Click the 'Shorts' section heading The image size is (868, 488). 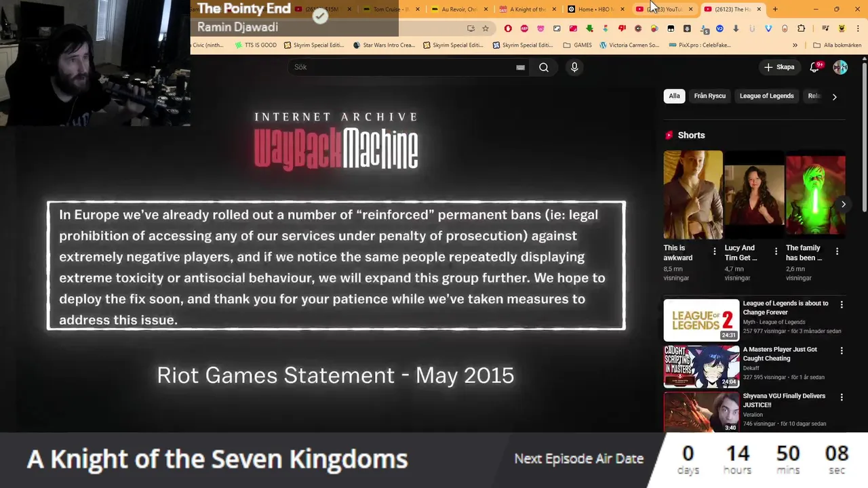coord(691,135)
